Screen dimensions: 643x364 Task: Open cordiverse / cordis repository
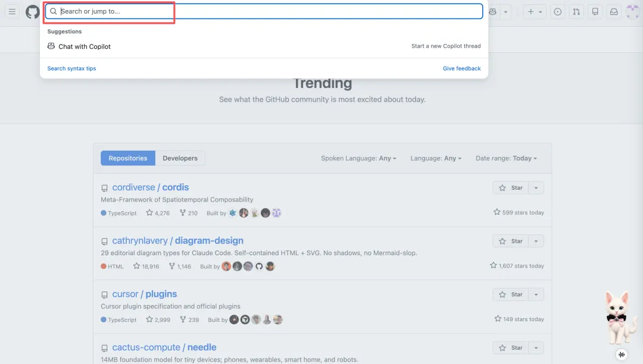151,187
